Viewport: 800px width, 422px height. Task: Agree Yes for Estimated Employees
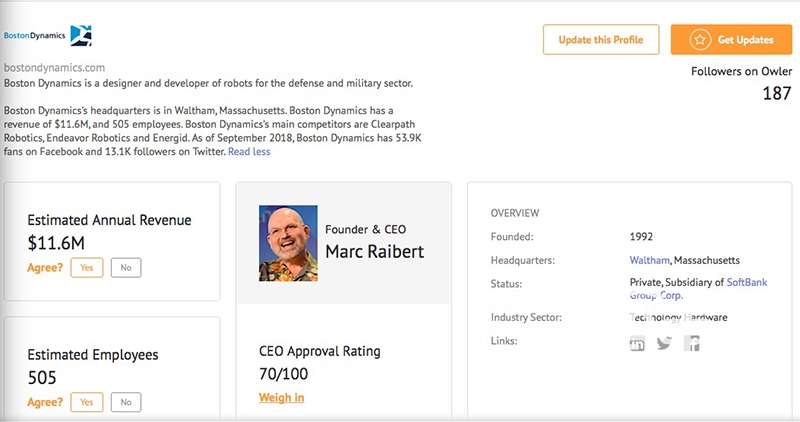86,402
